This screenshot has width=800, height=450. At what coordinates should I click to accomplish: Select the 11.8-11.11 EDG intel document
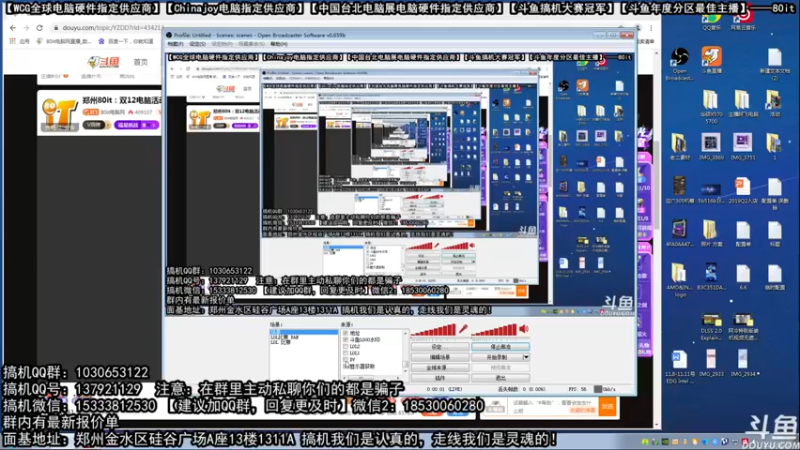[x=679, y=366]
